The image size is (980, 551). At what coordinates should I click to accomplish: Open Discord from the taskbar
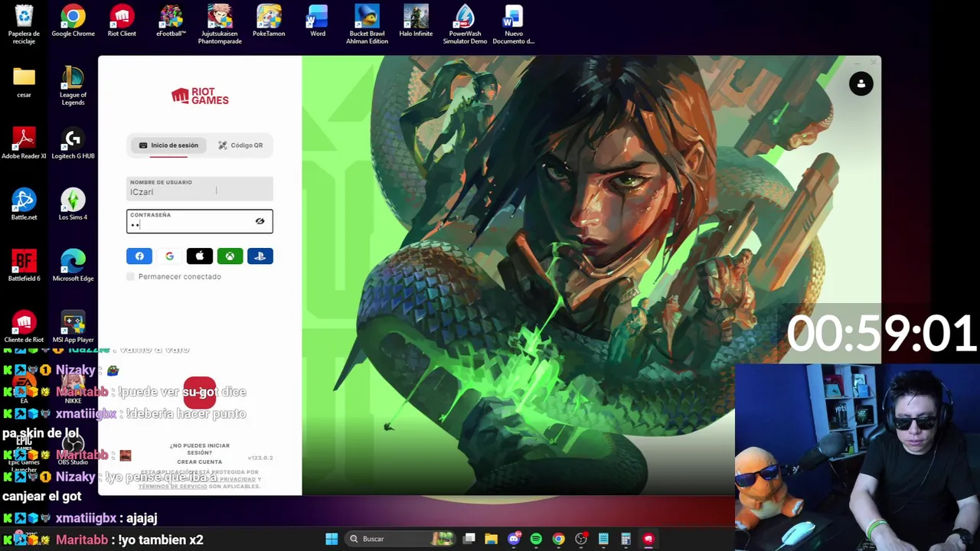[x=514, y=539]
